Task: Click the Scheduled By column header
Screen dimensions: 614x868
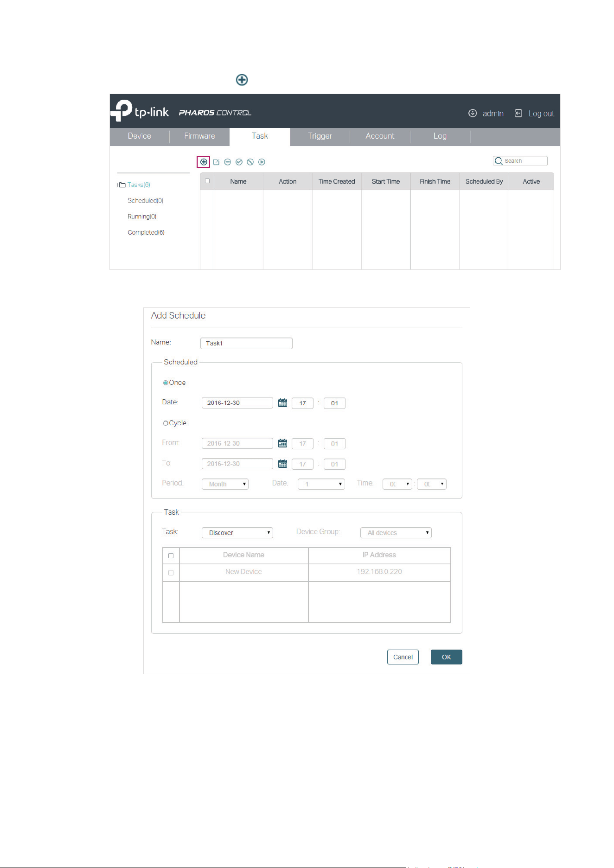Action: click(484, 181)
